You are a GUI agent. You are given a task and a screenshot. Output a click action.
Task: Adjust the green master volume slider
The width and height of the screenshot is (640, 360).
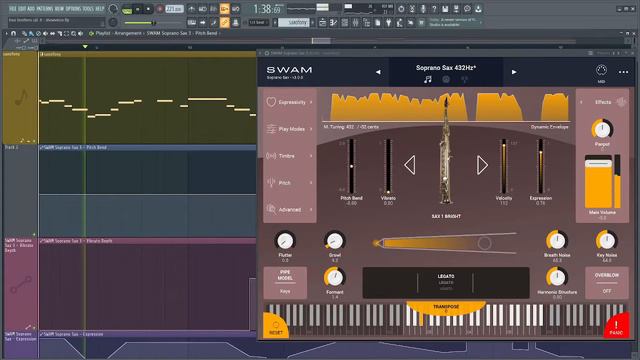coord(140,23)
